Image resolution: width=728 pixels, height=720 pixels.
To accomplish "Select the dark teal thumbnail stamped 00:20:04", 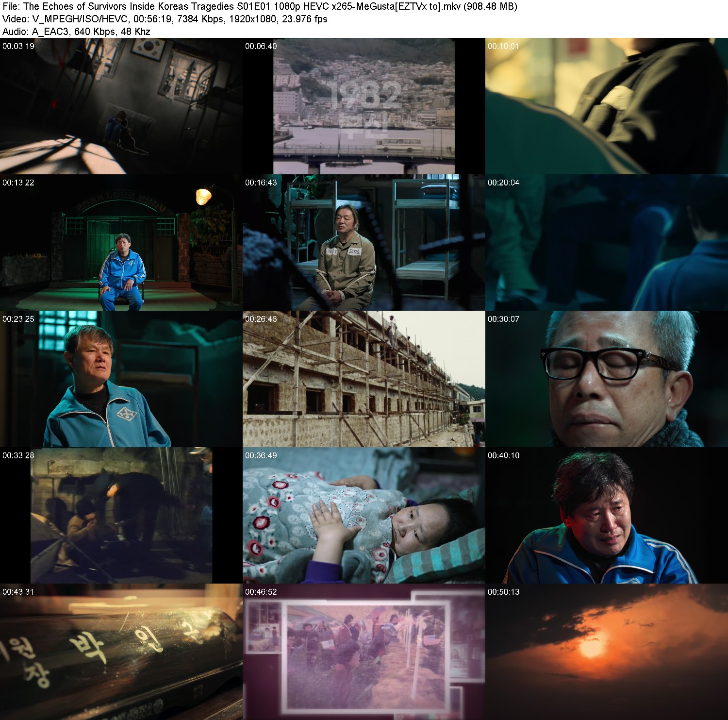I will point(607,242).
